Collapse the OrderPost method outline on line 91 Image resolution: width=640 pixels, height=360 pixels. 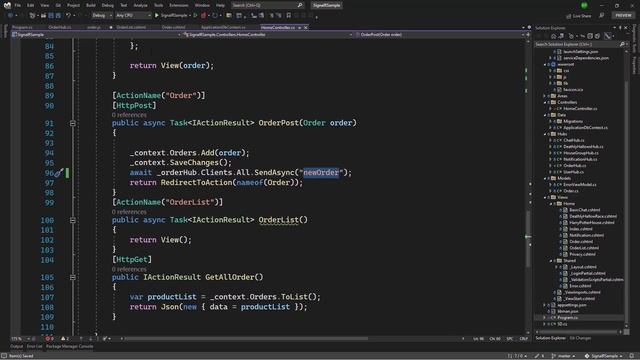pos(72,123)
